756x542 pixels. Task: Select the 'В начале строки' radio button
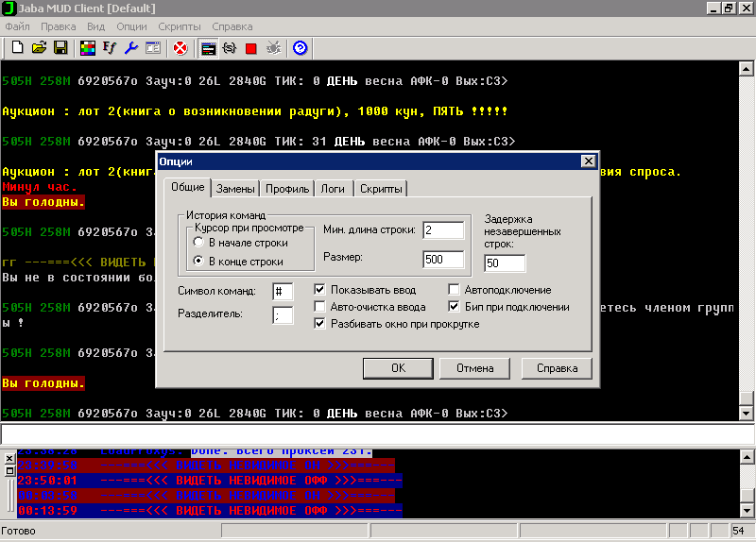coord(198,243)
